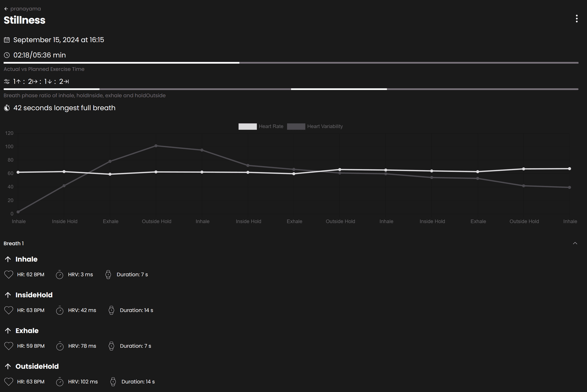Click the sliders icon by breath ratio
The image size is (587, 392).
point(7,82)
